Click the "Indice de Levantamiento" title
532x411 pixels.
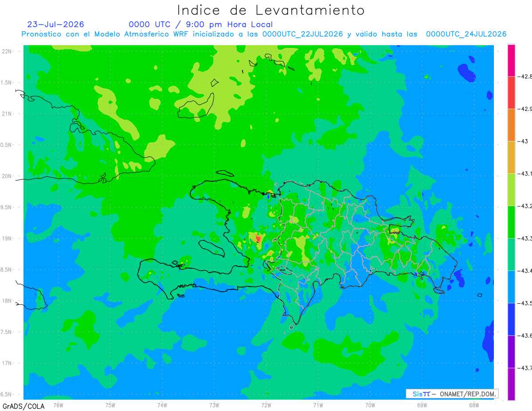271,10
